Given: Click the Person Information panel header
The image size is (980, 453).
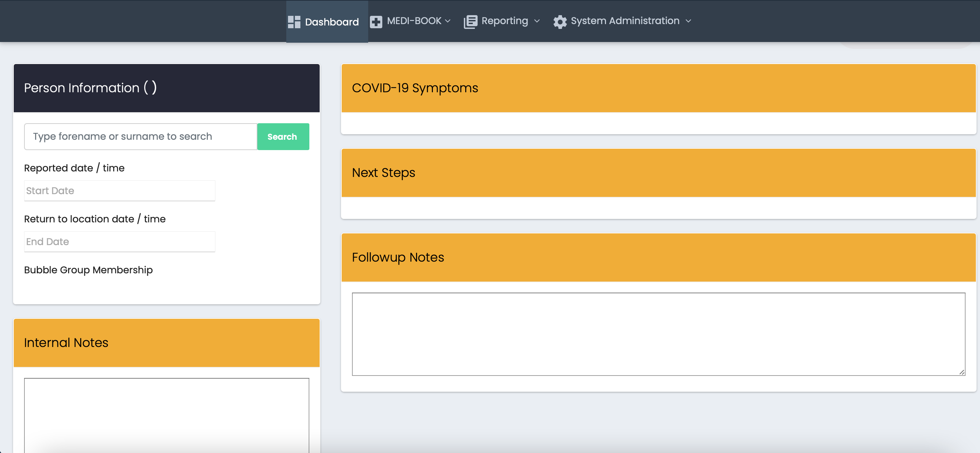Looking at the screenshot, I should click(x=167, y=88).
